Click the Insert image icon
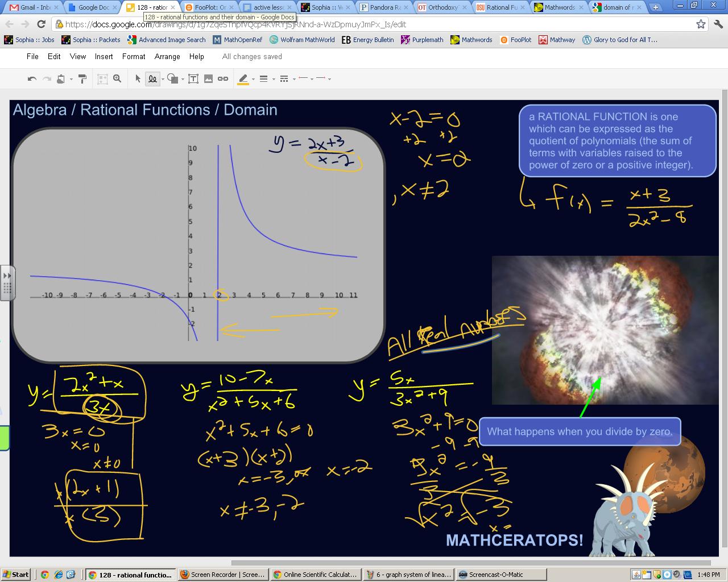Image resolution: width=728 pixels, height=582 pixels. pyautogui.click(x=209, y=78)
